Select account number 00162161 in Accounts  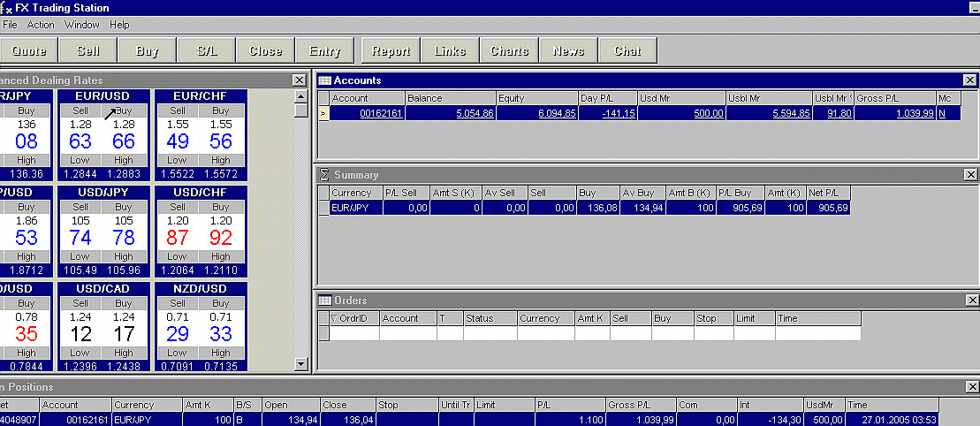[381, 114]
